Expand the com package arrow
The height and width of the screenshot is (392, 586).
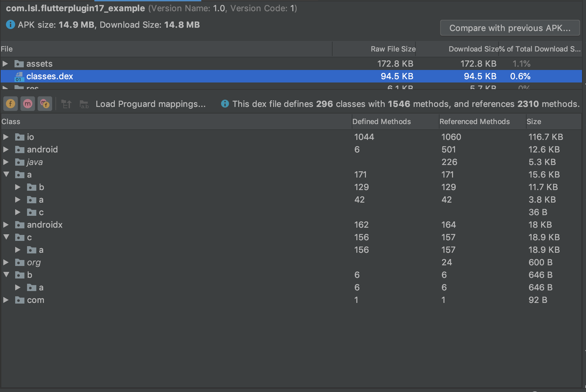[x=6, y=300]
